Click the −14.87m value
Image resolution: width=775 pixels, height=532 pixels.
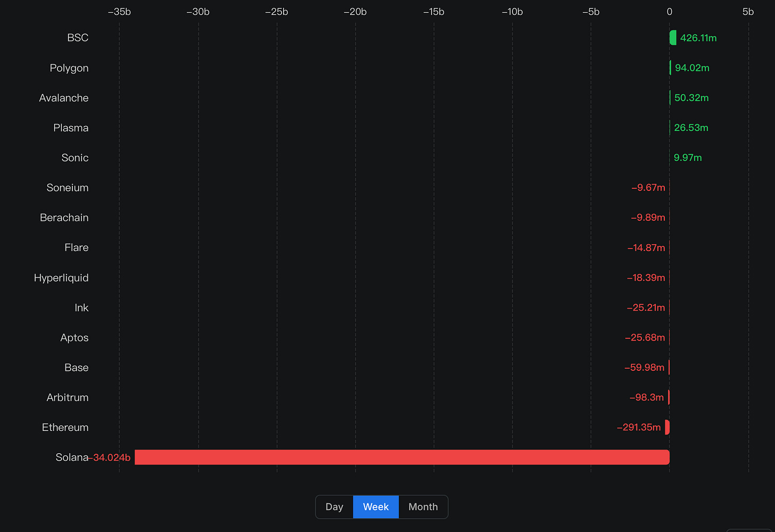[646, 248]
